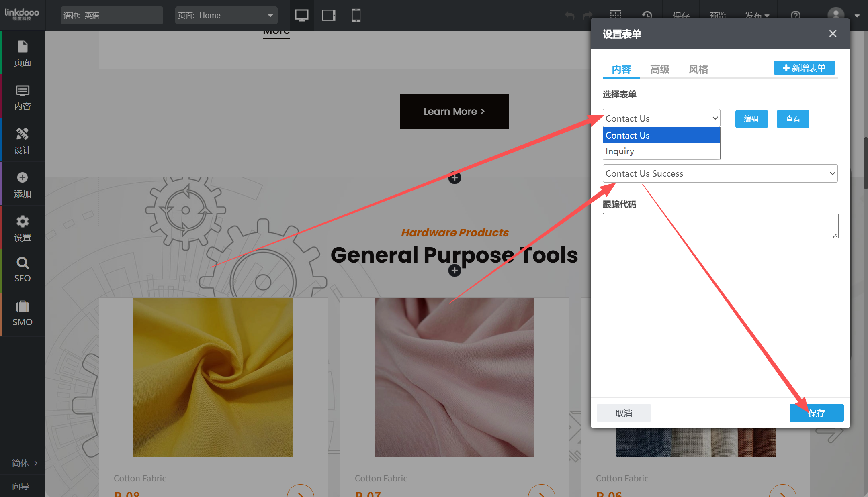Image resolution: width=868 pixels, height=497 pixels.
Task: Open the 内容 (Content) sidebar panel
Action: (23, 97)
